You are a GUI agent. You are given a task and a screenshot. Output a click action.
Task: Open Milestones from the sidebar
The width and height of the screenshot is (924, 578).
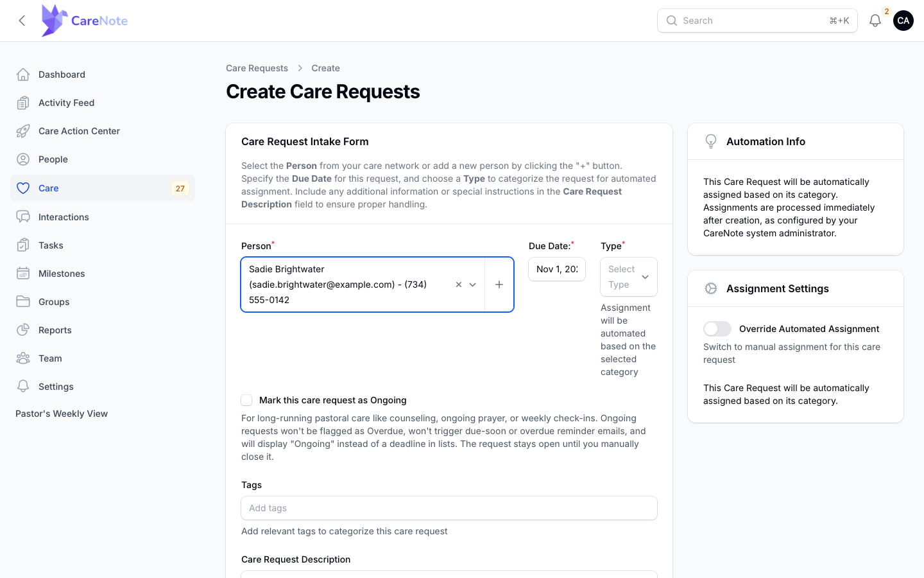click(103, 274)
